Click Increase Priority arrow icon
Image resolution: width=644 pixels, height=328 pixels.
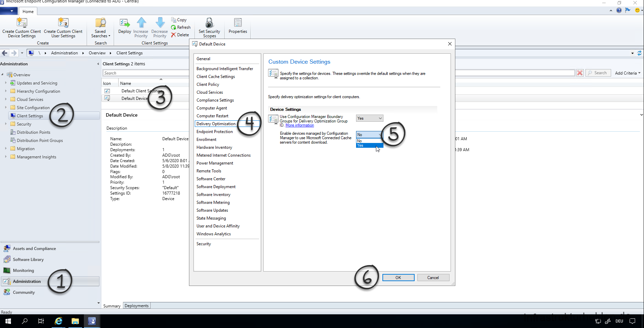click(x=141, y=23)
